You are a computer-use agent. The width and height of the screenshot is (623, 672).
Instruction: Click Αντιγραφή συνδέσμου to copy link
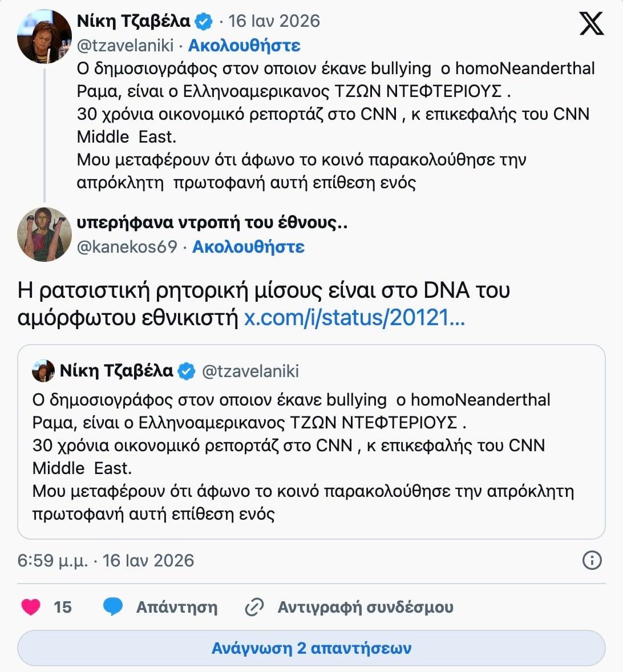tap(365, 607)
